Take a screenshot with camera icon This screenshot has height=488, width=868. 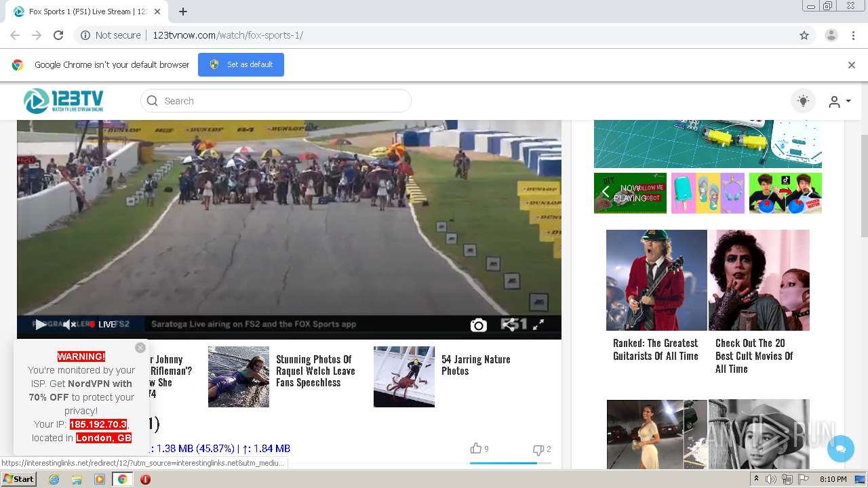point(479,325)
